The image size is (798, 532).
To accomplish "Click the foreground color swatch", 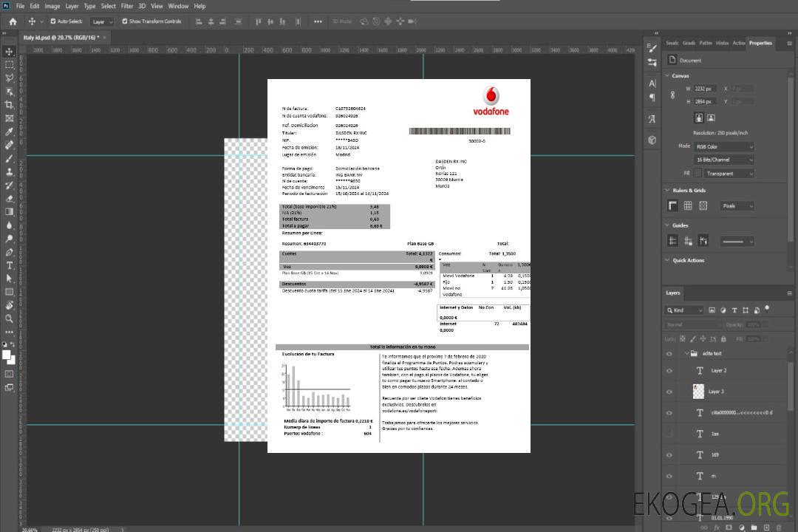I will click(7, 355).
